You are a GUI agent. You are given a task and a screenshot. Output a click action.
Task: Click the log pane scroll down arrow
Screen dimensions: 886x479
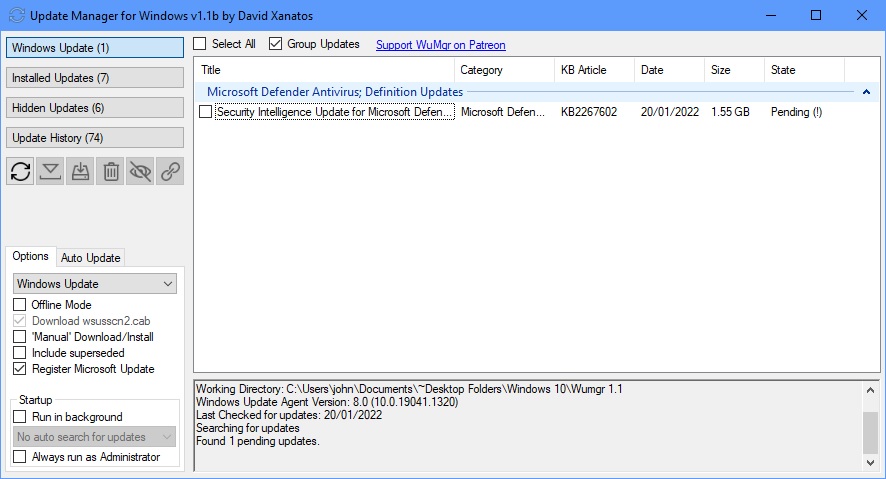[870, 463]
